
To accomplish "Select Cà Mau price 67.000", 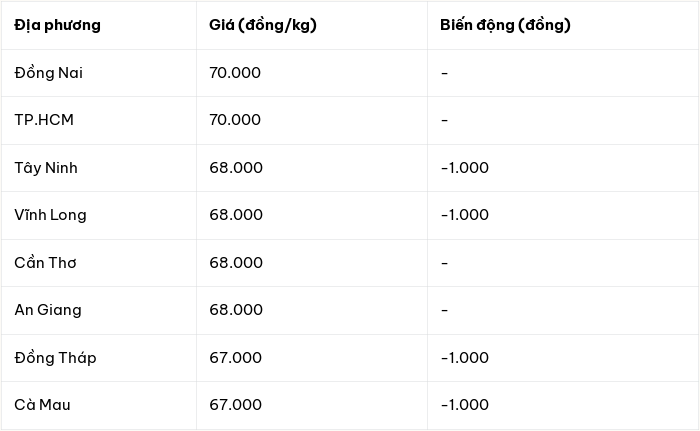I will point(236,405).
